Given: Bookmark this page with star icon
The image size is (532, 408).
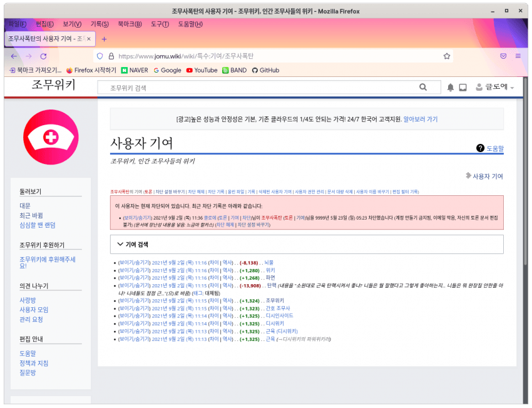Looking at the screenshot, I should 447,56.
